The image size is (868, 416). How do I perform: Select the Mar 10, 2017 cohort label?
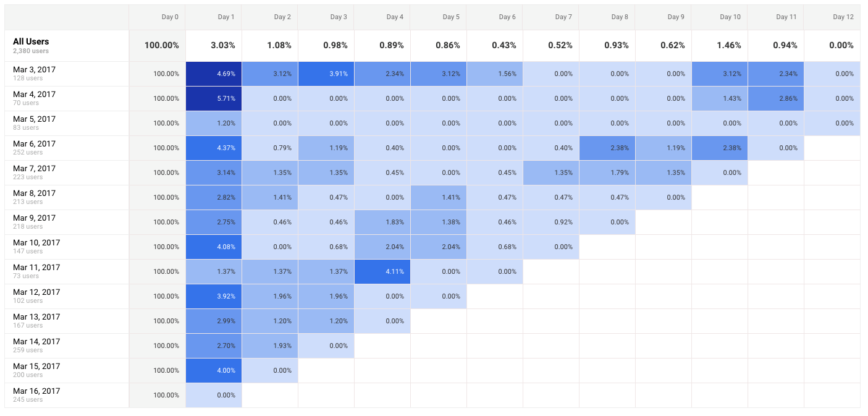(x=36, y=243)
